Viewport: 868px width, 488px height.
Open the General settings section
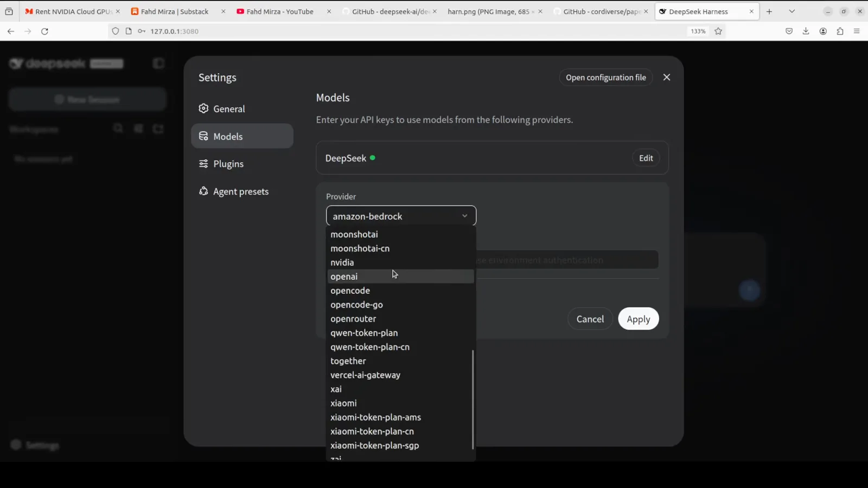coord(242,108)
